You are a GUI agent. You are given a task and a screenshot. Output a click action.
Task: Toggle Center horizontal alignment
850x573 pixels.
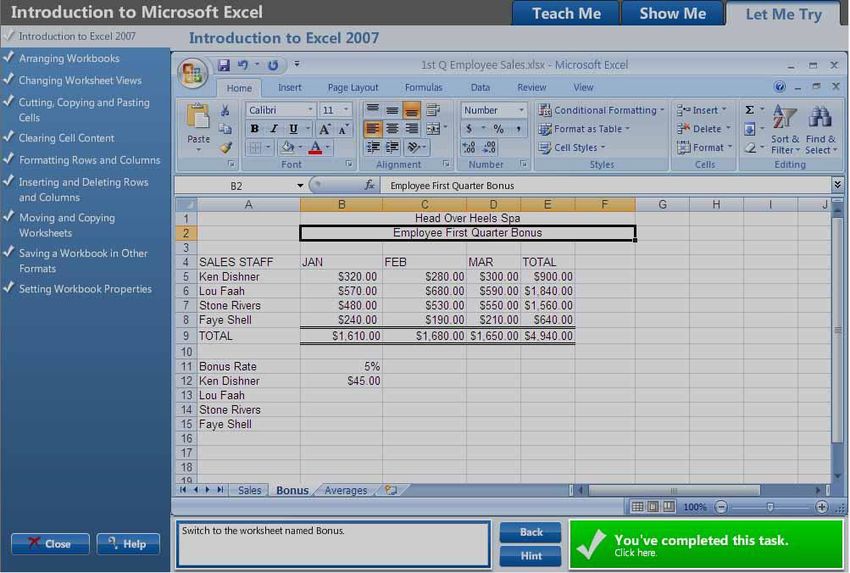(392, 129)
